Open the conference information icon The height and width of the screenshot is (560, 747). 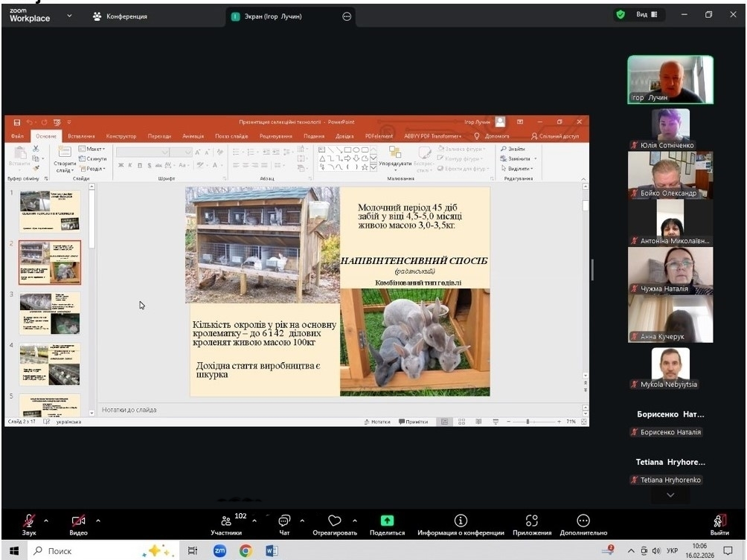[x=461, y=521]
